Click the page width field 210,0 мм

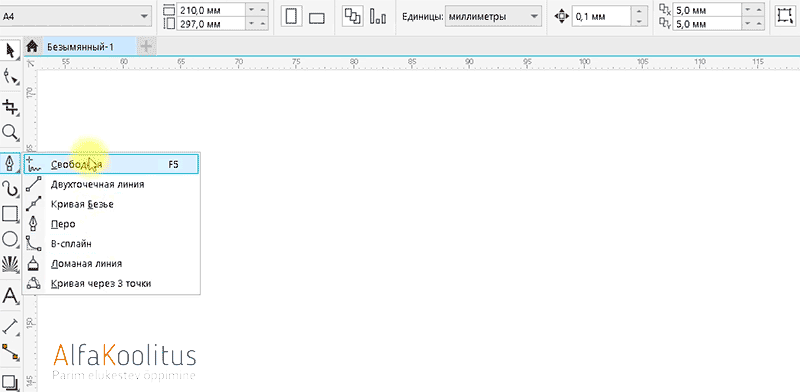click(210, 10)
